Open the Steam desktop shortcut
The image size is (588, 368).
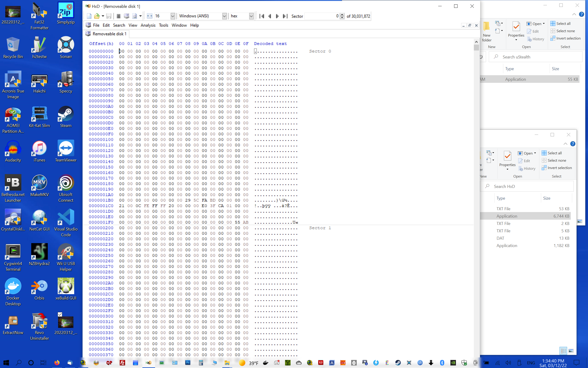tap(66, 117)
